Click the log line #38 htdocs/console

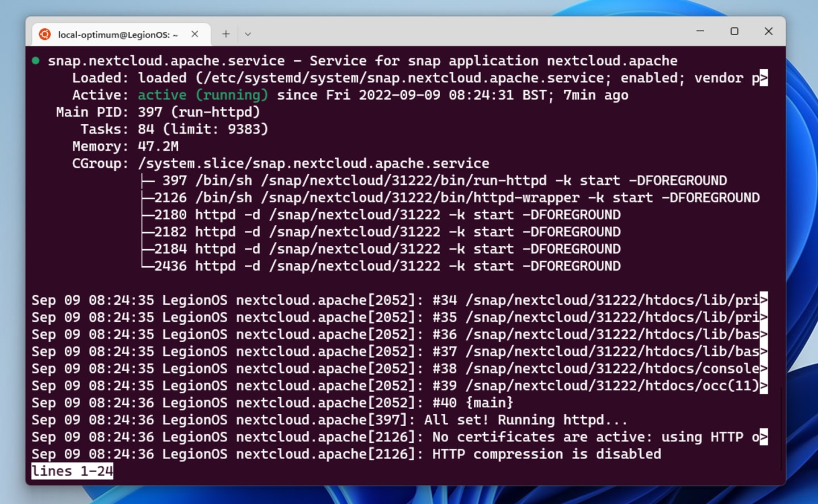pos(399,368)
